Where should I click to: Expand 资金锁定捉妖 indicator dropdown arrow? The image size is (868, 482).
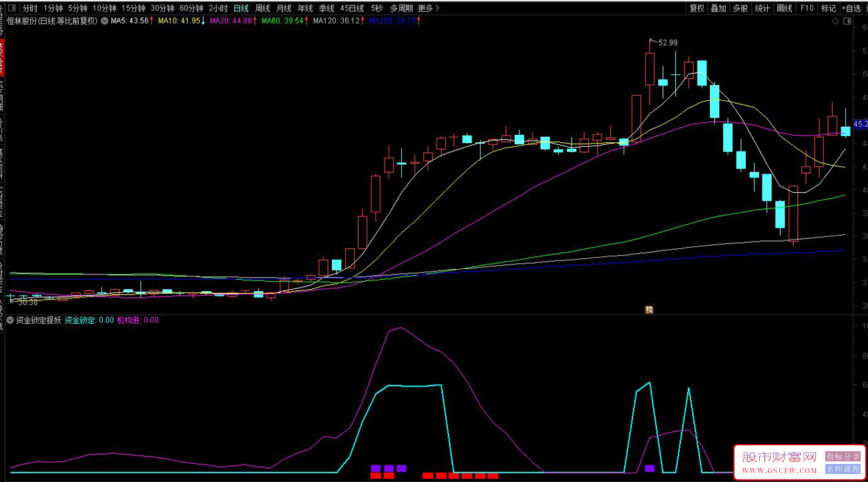point(10,320)
